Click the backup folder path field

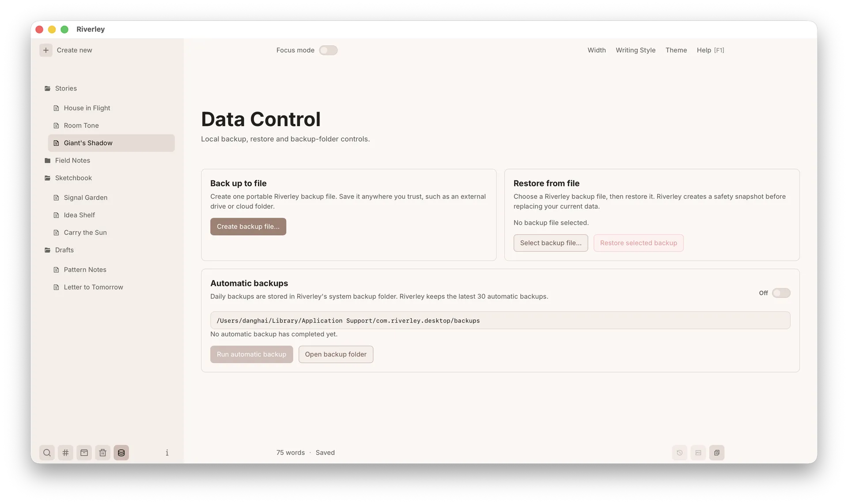click(x=500, y=320)
